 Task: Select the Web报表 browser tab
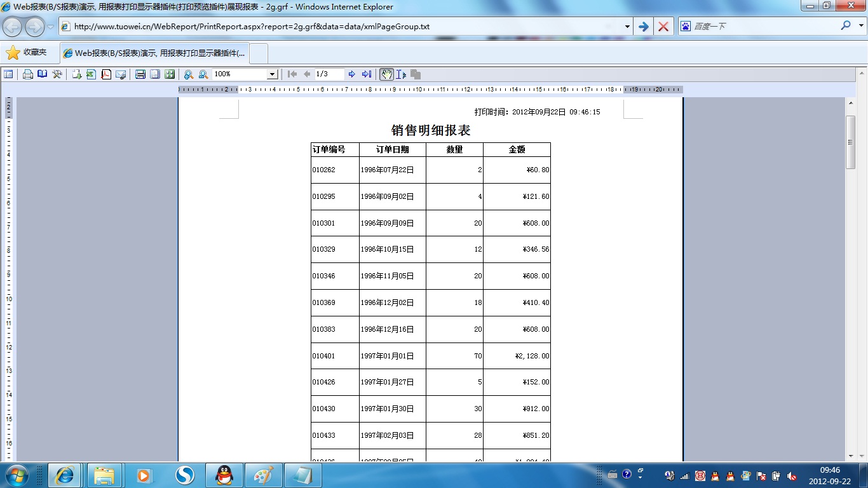(x=154, y=53)
